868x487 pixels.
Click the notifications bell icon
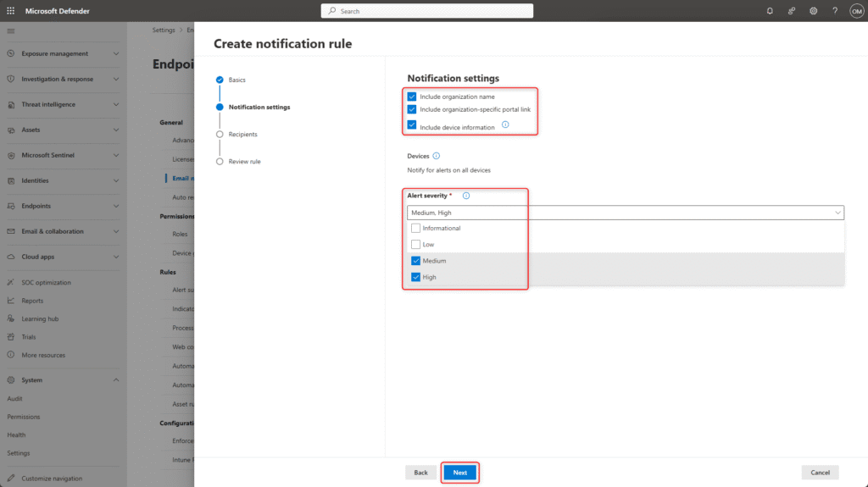[x=770, y=11]
